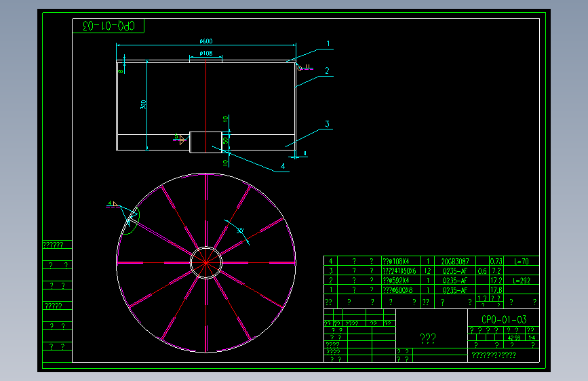Click the 17.2 weight cell

(496, 280)
